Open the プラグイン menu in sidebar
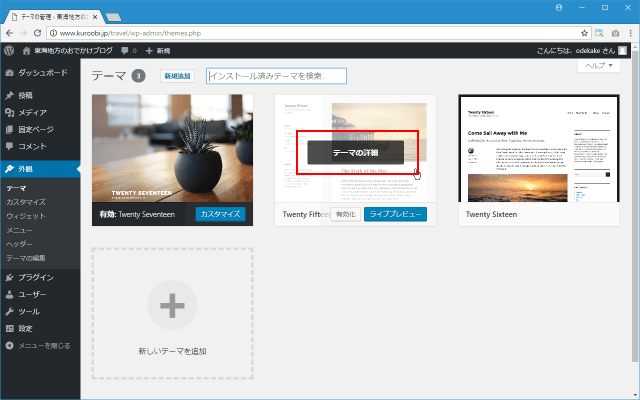This screenshot has height=400, width=640. [40, 278]
